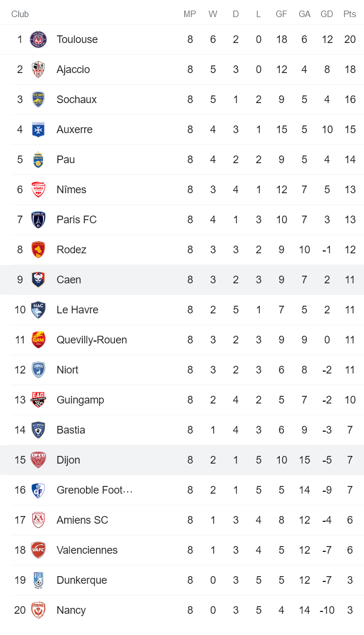Select the Nancy club logo
The height and width of the screenshot is (635, 364).
(x=38, y=610)
